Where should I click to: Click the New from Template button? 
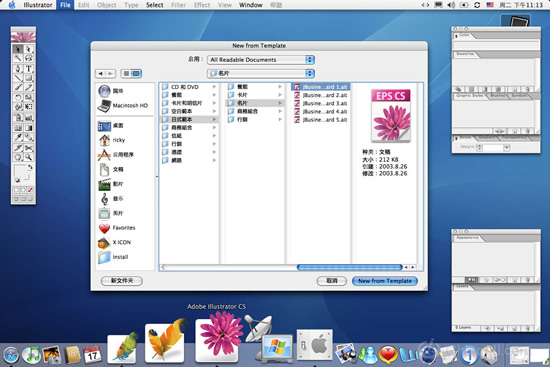(385, 281)
